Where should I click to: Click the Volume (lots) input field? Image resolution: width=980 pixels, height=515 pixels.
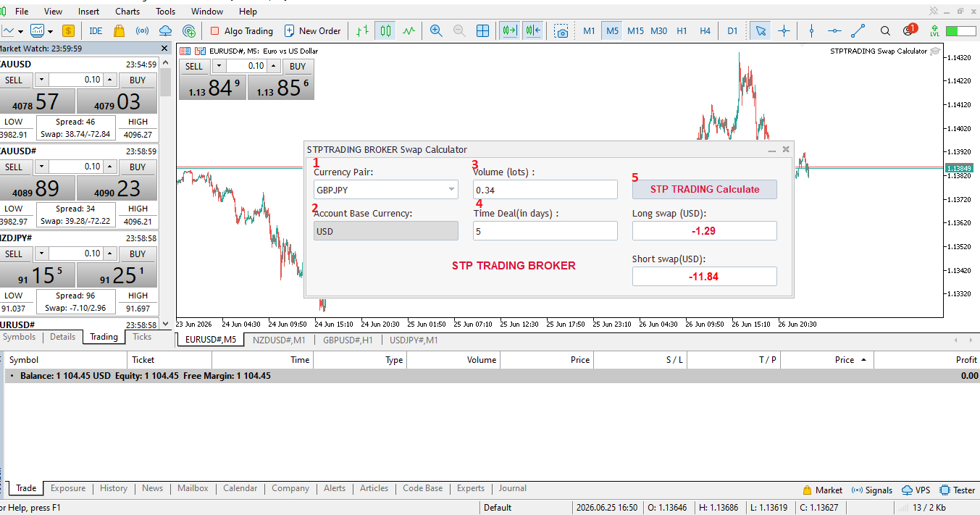[x=545, y=190]
